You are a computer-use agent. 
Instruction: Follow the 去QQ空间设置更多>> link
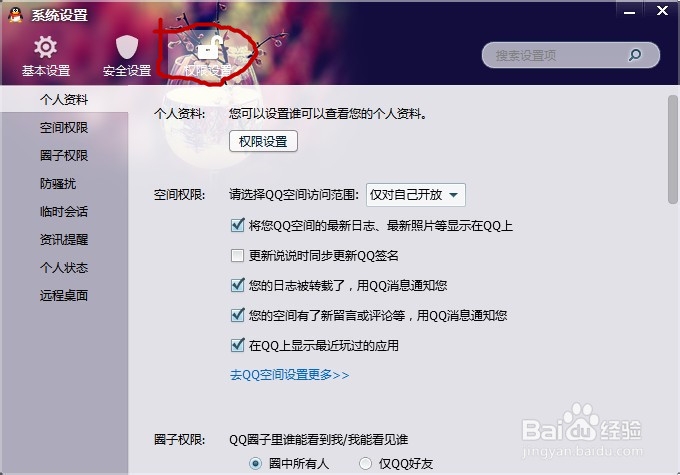(289, 375)
